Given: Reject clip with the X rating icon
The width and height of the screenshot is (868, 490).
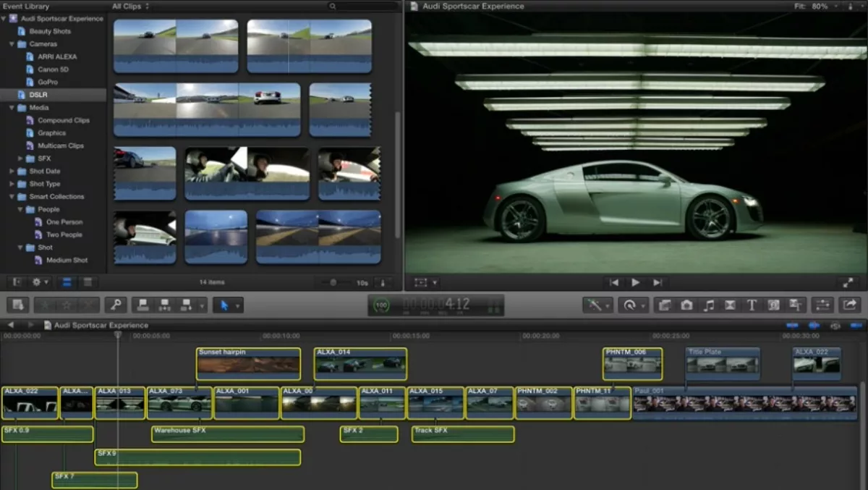Looking at the screenshot, I should tap(88, 305).
